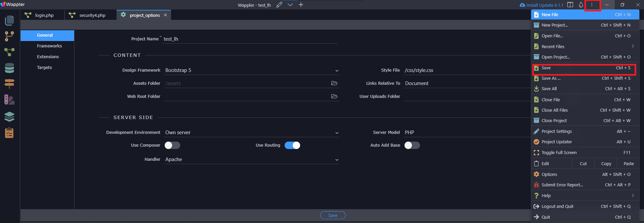Image resolution: width=644 pixels, height=223 pixels.
Task: Open the clipboard checklist sidebar icon
Action: point(9,133)
